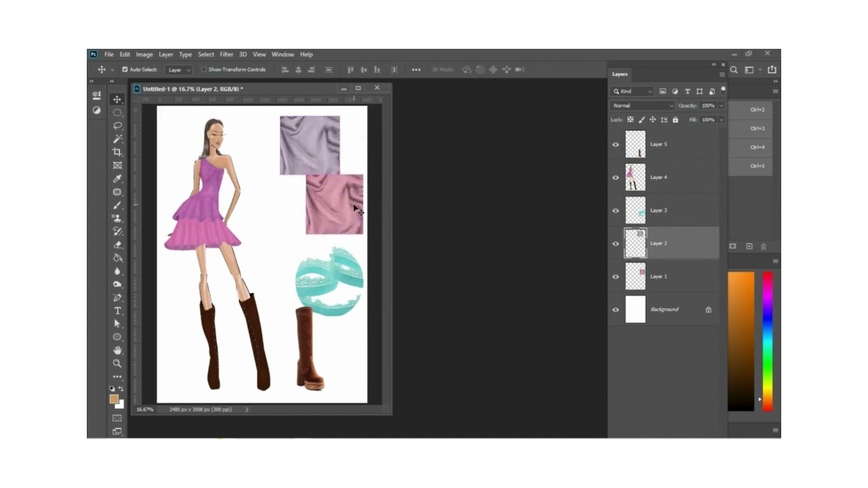Select the Zoom tool
The image size is (868, 488).
117,364
